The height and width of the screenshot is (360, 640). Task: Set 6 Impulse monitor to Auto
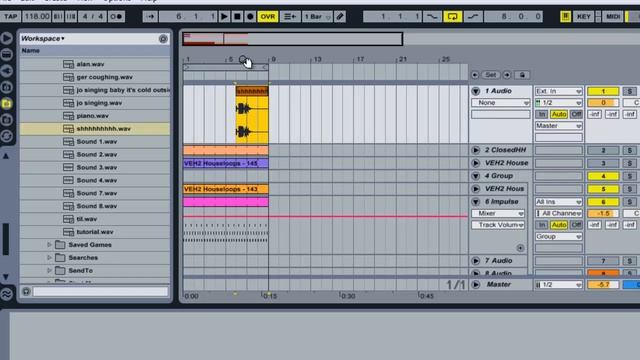point(559,225)
